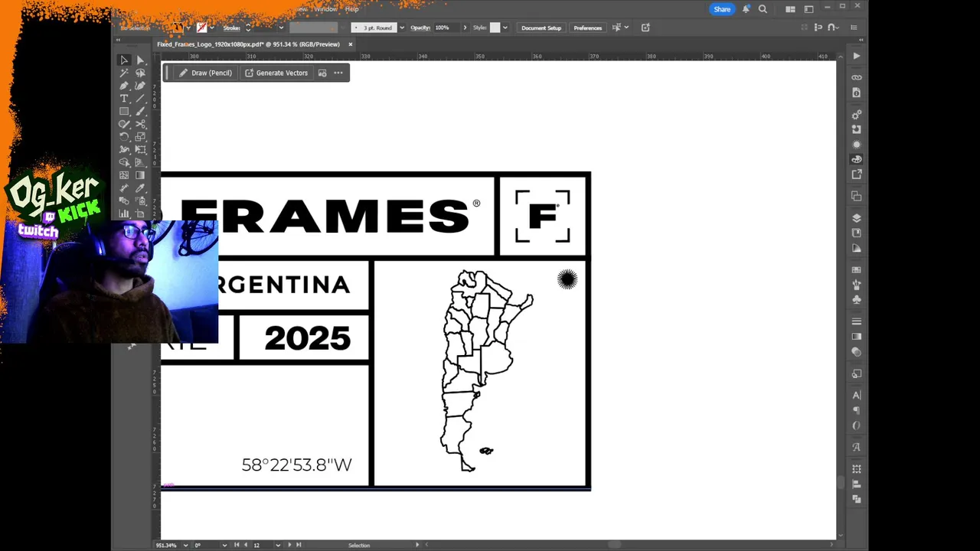Select the Perspective Grid tool
The width and height of the screenshot is (980, 551).
click(x=140, y=162)
